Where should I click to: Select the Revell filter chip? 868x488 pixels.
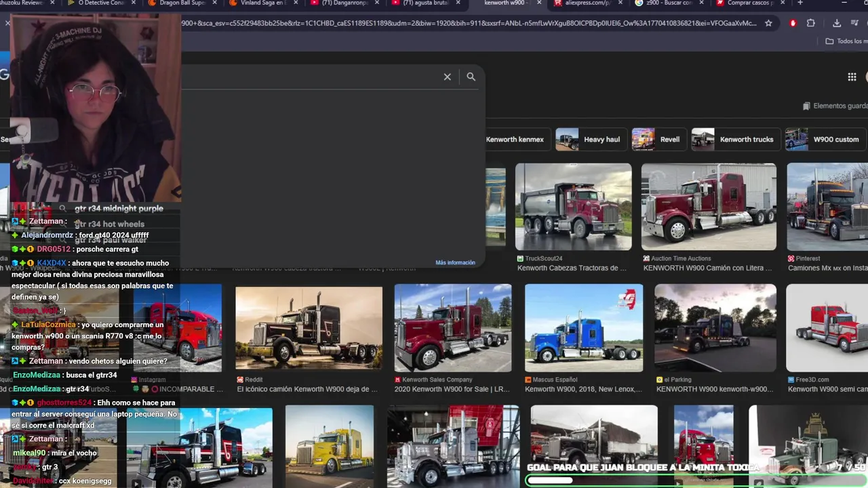click(x=658, y=140)
